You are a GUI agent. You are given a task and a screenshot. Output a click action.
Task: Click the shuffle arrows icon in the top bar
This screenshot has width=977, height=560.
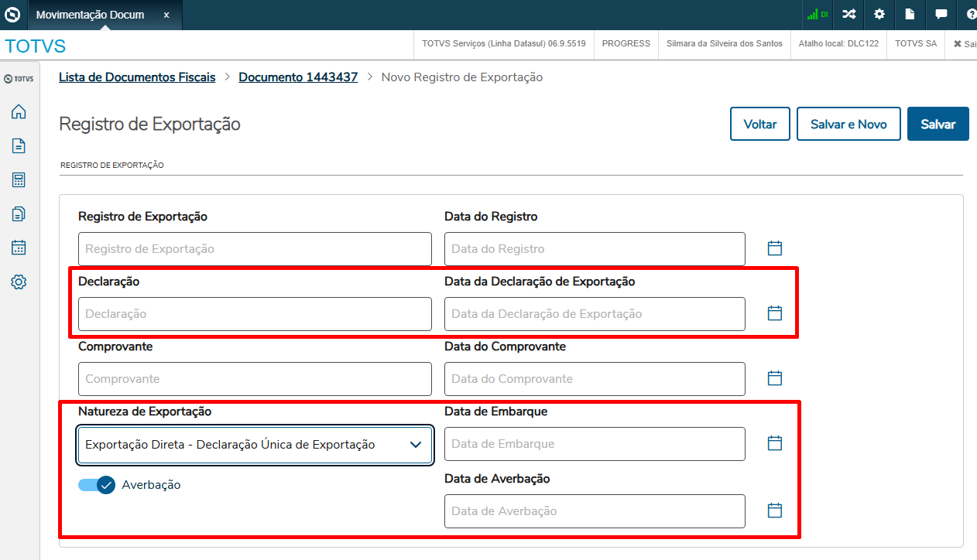(x=849, y=14)
